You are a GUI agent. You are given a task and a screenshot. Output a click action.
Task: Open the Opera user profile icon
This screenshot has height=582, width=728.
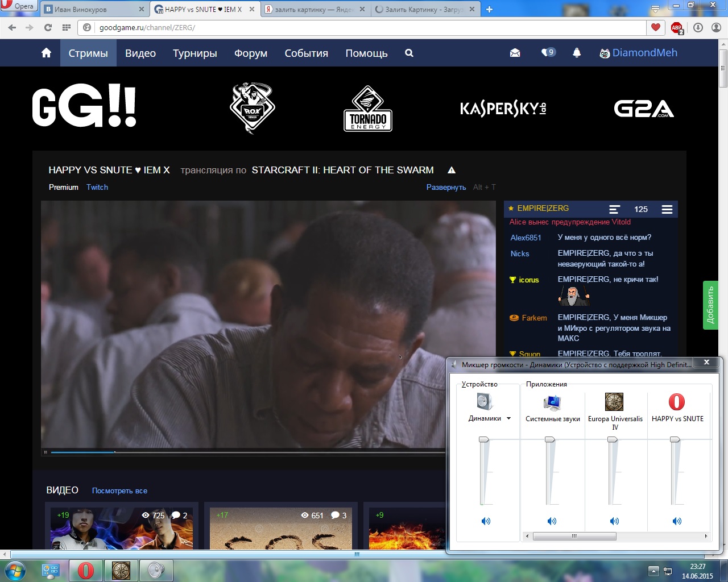pos(716,27)
